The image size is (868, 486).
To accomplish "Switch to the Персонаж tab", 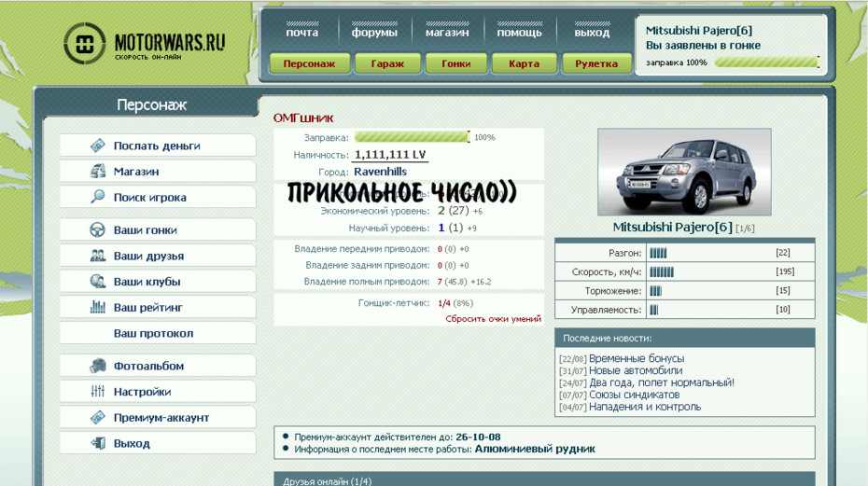I will tap(310, 63).
